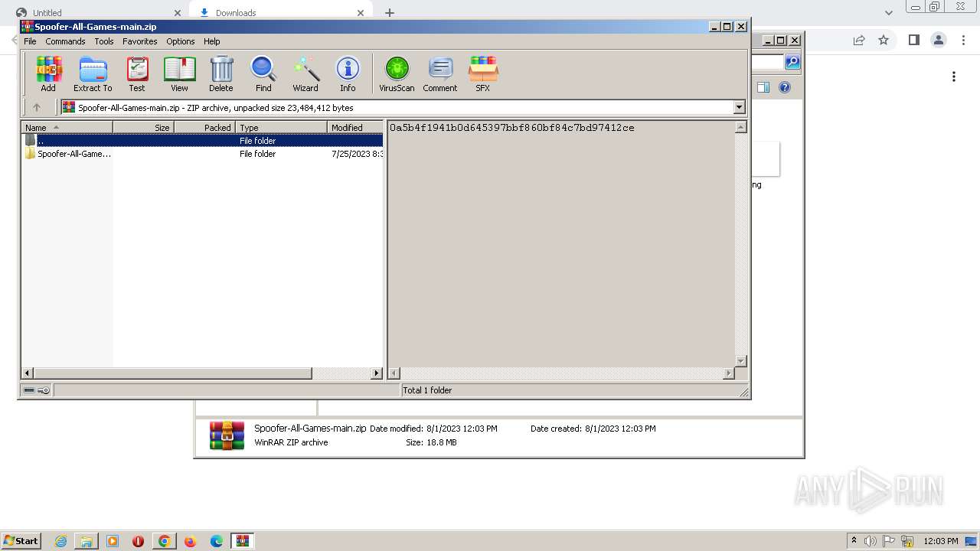The width and height of the screenshot is (980, 551).
Task: Open the Favorites menu
Action: point(140,41)
